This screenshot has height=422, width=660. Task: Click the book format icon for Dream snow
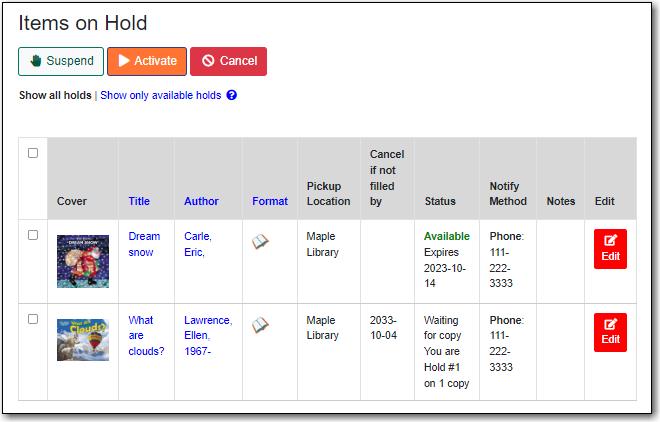(x=260, y=242)
